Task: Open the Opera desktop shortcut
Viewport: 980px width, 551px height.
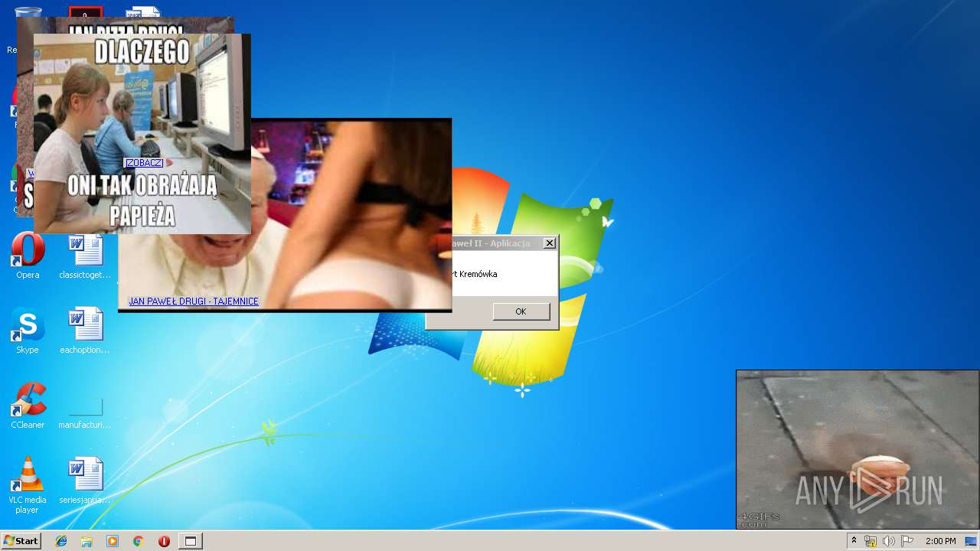Action: 28,256
